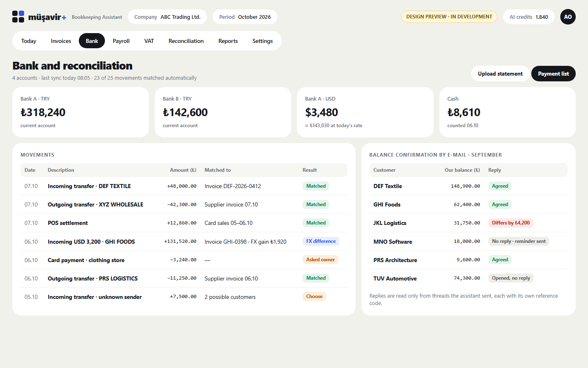Open the Cash ₺8,610 card
This screenshot has height=368, width=588.
pos(508,112)
